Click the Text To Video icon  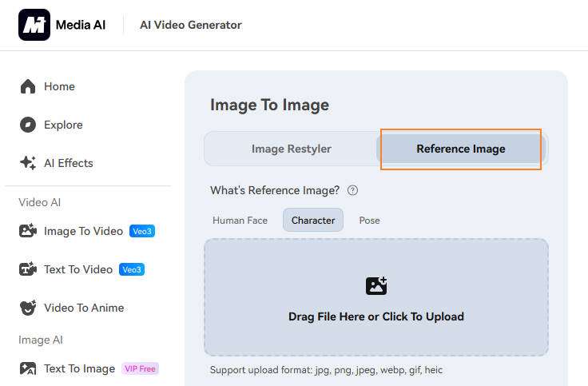click(28, 269)
